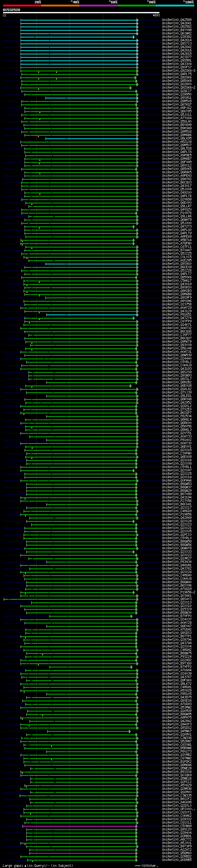
Task: Open hit UniRef100_Q9S9G1
Action: 177,98
